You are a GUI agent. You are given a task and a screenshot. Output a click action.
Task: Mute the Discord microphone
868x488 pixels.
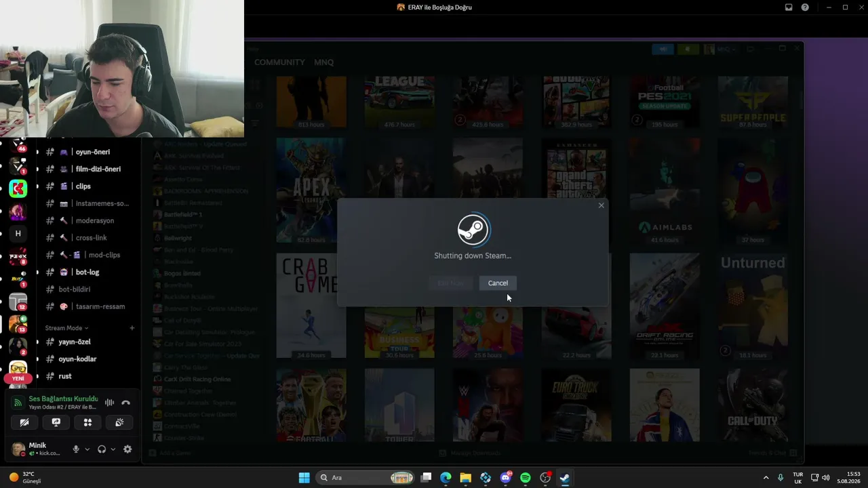tap(76, 449)
